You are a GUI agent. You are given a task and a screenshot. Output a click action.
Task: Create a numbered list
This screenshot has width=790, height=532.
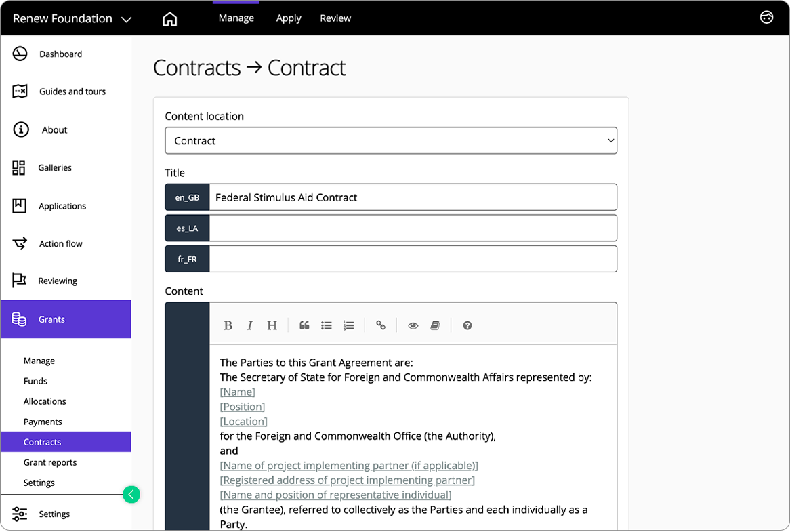pos(349,326)
